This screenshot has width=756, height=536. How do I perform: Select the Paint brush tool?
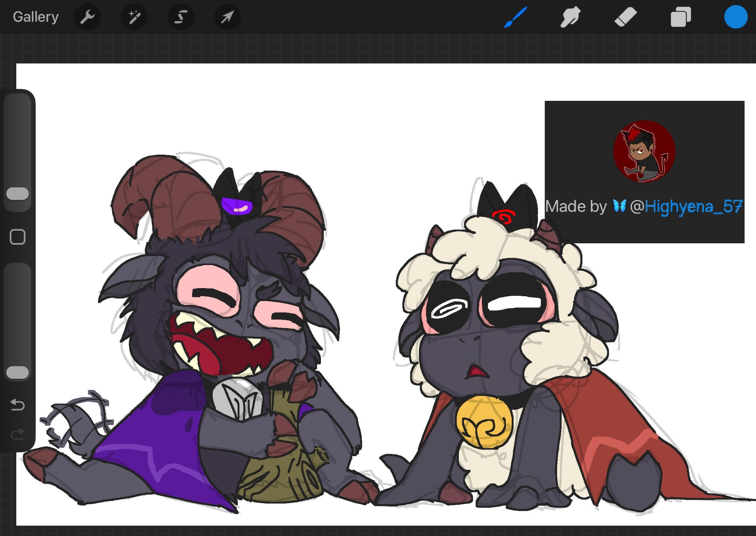[x=516, y=17]
